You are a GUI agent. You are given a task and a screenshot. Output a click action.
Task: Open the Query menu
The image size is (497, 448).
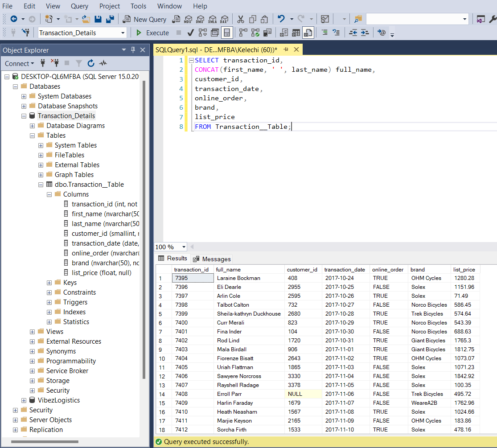(79, 6)
